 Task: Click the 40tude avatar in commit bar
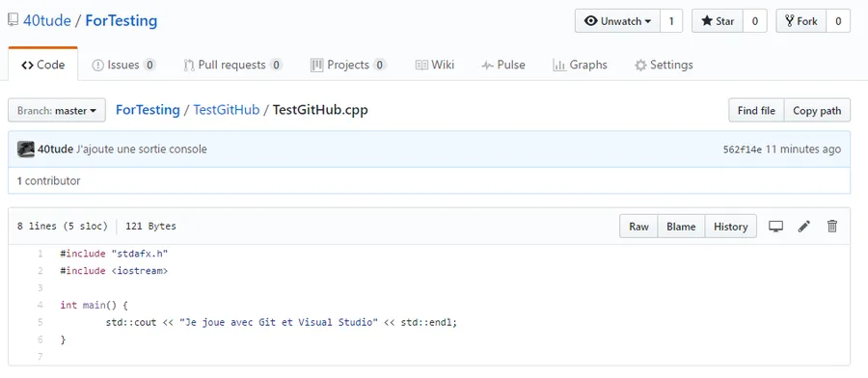tap(25, 148)
